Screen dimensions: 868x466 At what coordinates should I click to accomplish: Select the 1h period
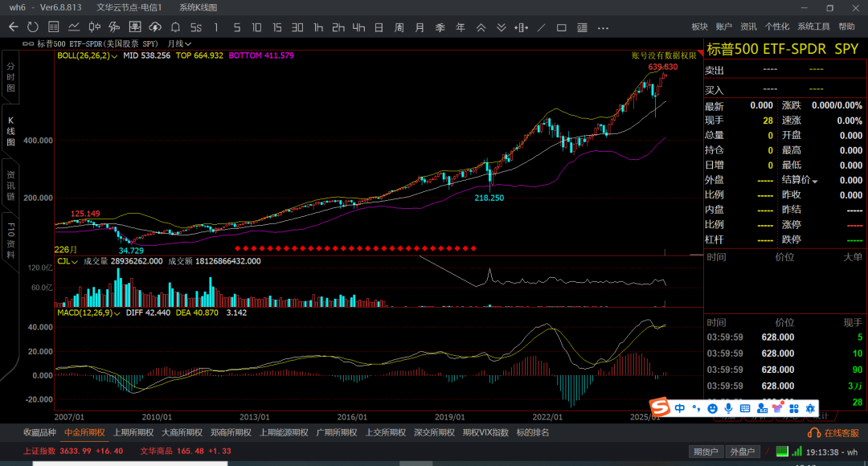[317, 27]
